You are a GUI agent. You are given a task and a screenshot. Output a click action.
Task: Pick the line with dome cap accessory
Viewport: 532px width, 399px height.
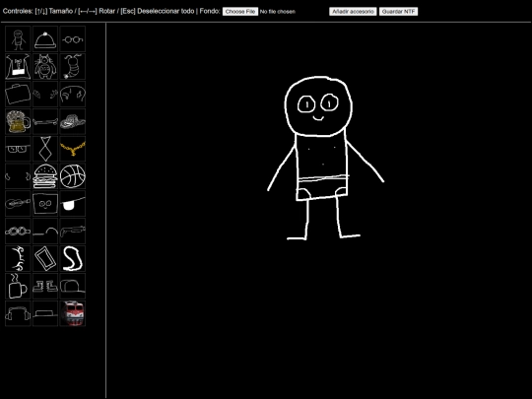pyautogui.click(x=45, y=232)
